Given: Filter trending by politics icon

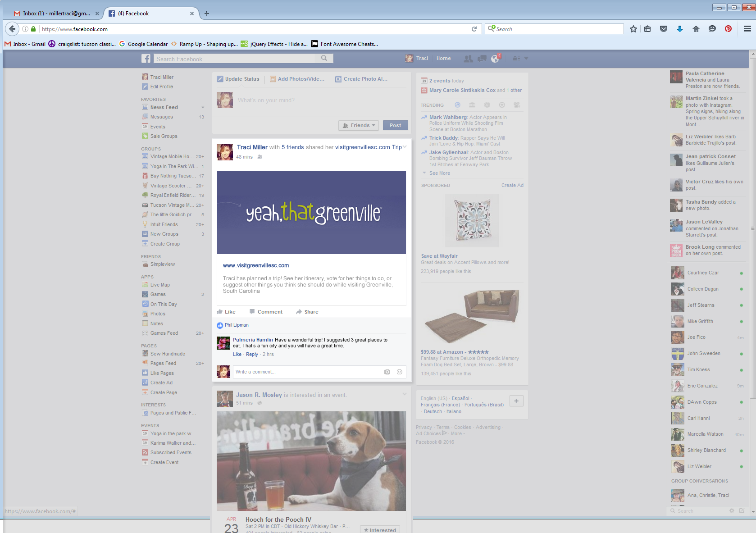Looking at the screenshot, I should [472, 105].
